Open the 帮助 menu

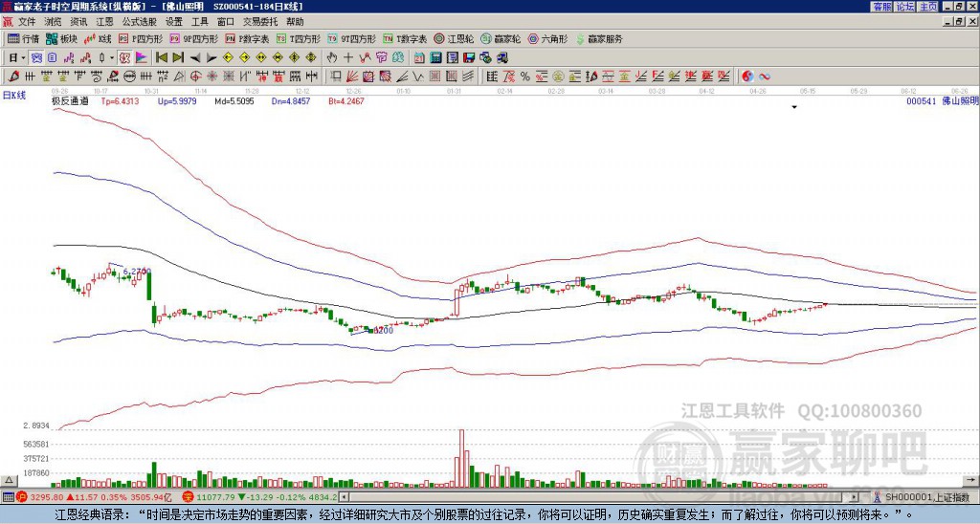pyautogui.click(x=295, y=22)
